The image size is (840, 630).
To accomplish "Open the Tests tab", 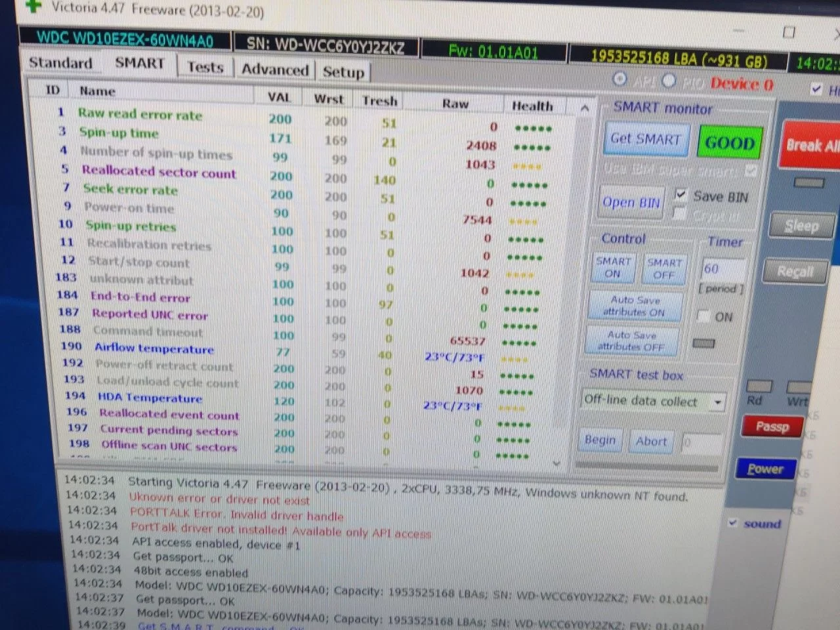I will [205, 68].
